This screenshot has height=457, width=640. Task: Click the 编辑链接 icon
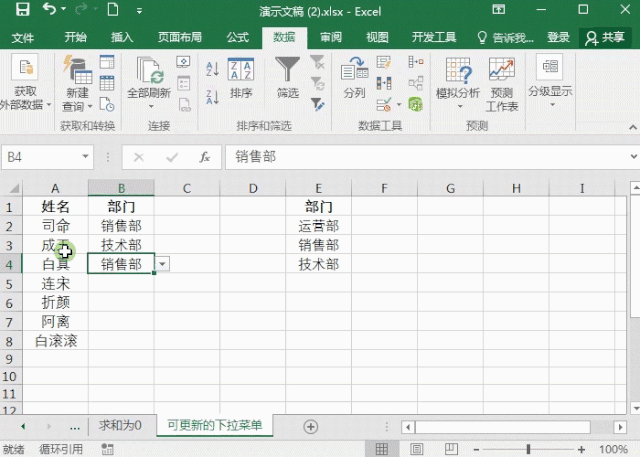point(184,104)
